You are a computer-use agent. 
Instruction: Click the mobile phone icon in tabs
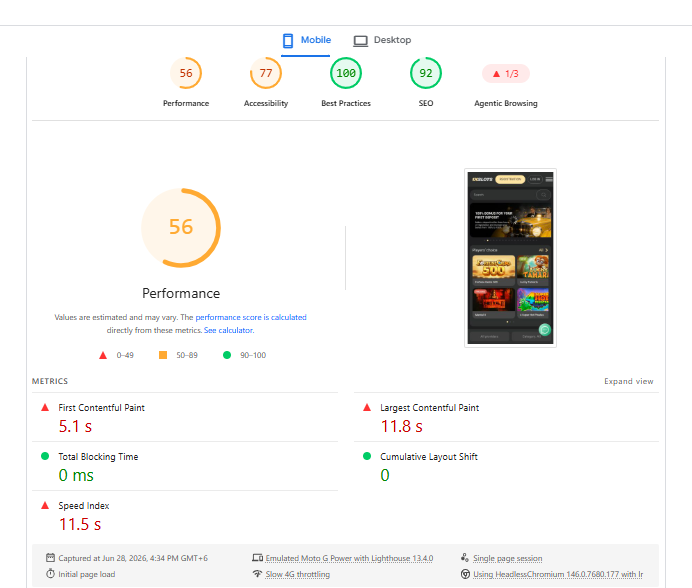(x=288, y=41)
